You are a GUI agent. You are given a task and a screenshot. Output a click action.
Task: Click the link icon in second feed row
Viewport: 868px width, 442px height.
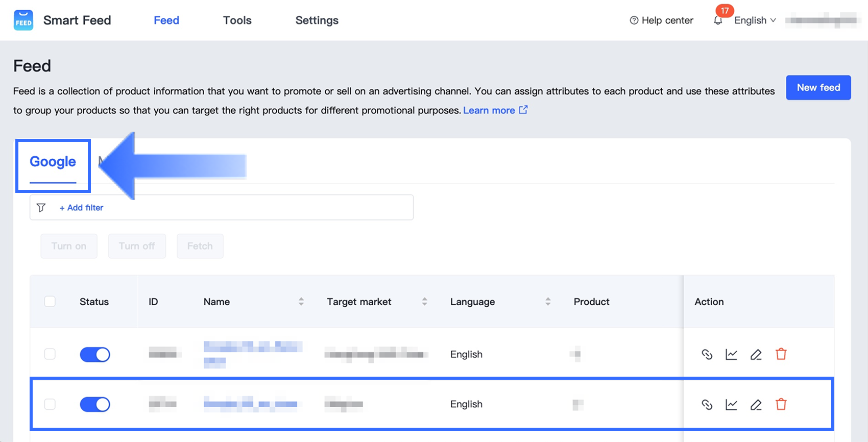pyautogui.click(x=707, y=405)
